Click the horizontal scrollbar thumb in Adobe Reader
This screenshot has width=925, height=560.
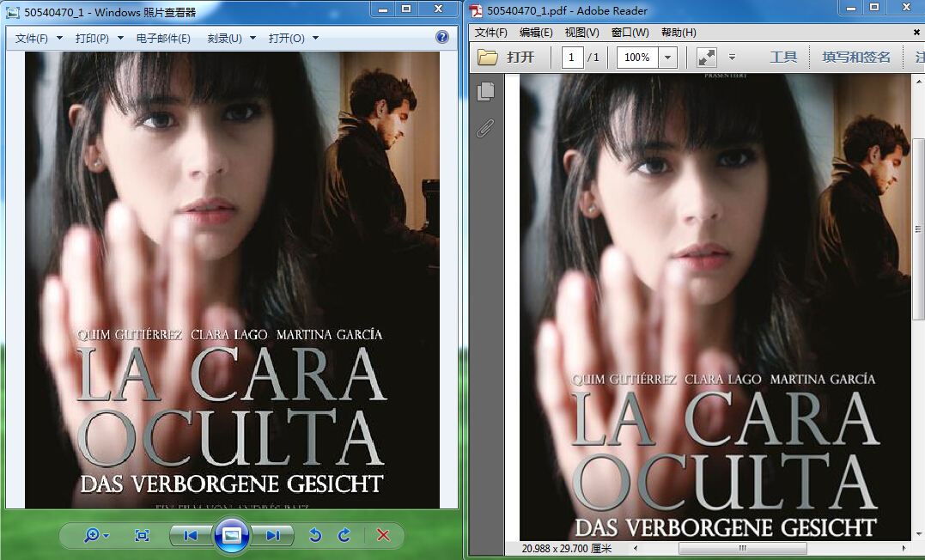click(743, 548)
